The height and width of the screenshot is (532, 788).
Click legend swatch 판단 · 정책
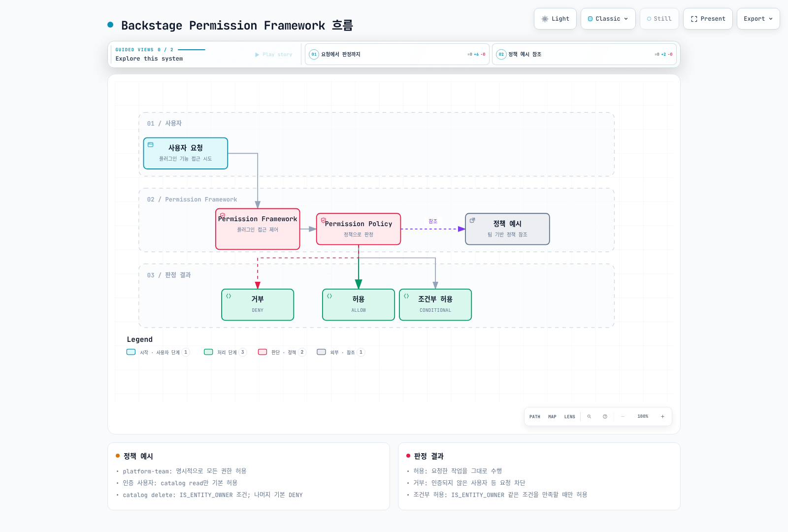point(263,352)
